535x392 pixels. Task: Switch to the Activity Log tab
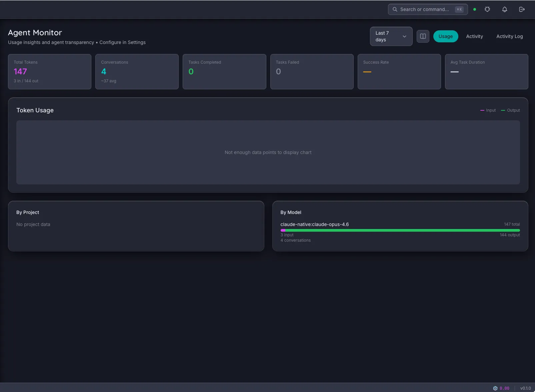509,36
